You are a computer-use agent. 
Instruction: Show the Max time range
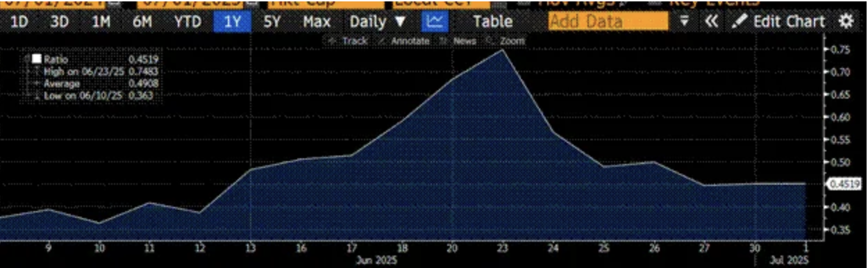point(317,22)
